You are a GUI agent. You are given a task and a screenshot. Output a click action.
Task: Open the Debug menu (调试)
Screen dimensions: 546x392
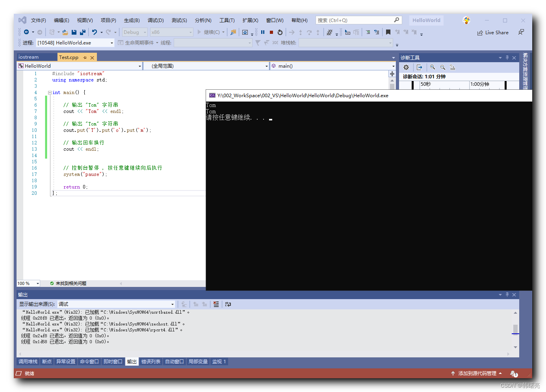point(156,20)
